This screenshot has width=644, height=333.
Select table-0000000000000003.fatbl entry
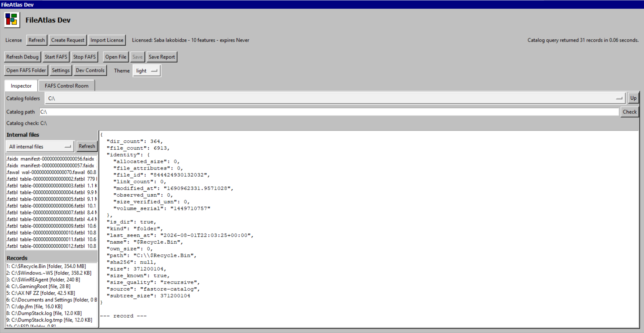click(52, 186)
